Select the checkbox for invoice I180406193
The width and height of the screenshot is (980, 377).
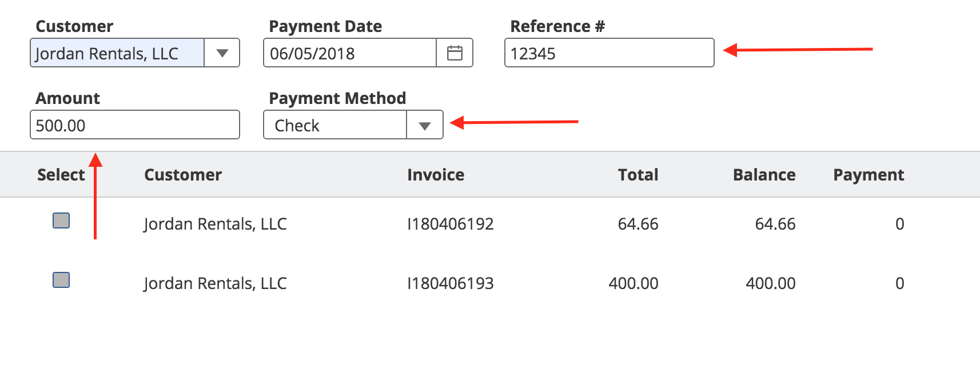[x=61, y=280]
